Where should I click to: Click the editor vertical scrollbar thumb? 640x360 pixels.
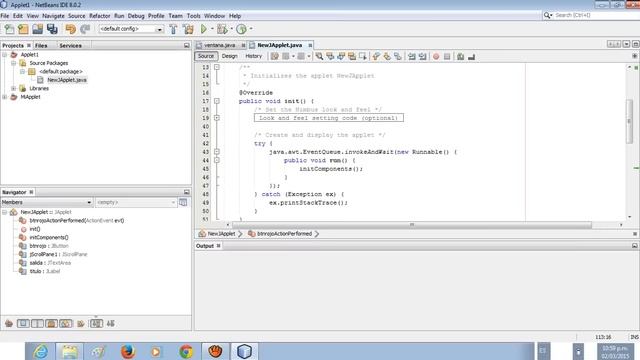click(629, 121)
